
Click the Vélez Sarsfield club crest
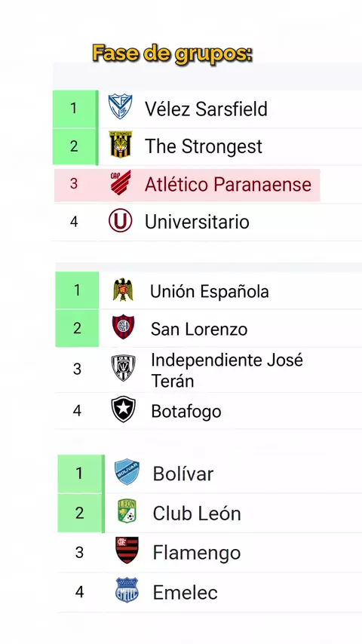(x=121, y=107)
